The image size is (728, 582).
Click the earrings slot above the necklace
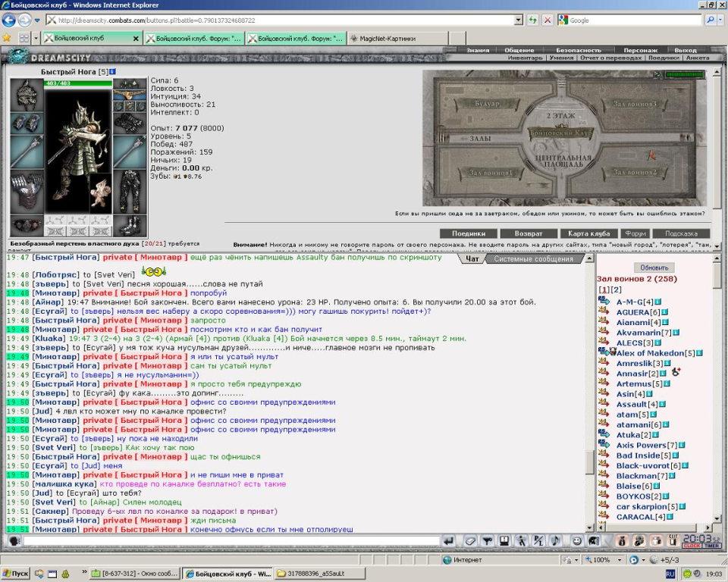click(130, 84)
